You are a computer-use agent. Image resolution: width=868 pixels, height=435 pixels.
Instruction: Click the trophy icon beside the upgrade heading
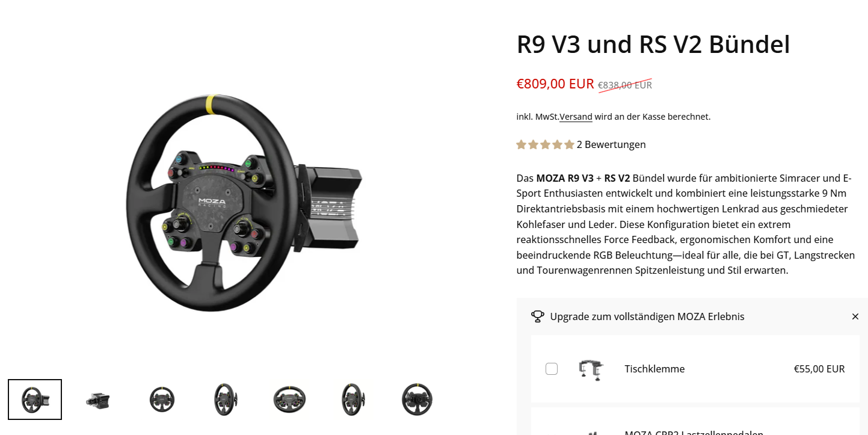pyautogui.click(x=537, y=316)
